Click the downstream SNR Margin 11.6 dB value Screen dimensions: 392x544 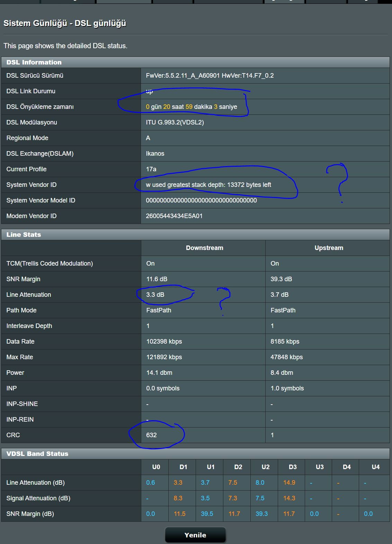click(x=157, y=279)
